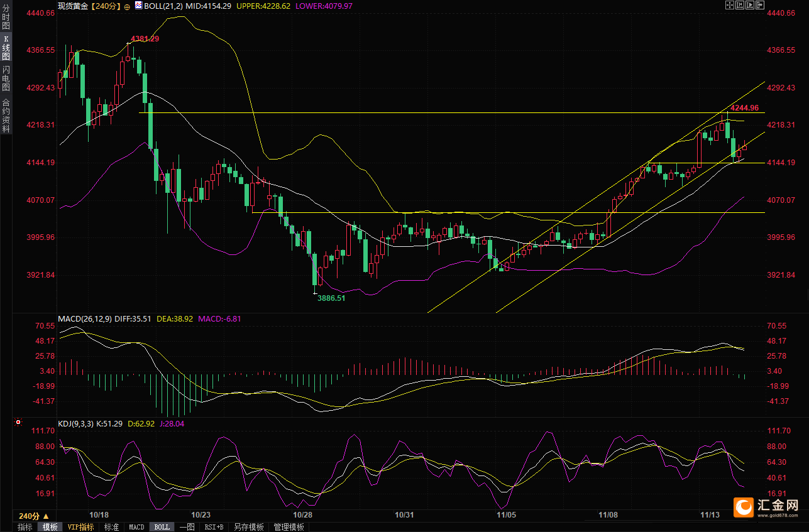809x532 pixels.
Task: Click the DIFF:35.51 value
Action: coord(133,318)
